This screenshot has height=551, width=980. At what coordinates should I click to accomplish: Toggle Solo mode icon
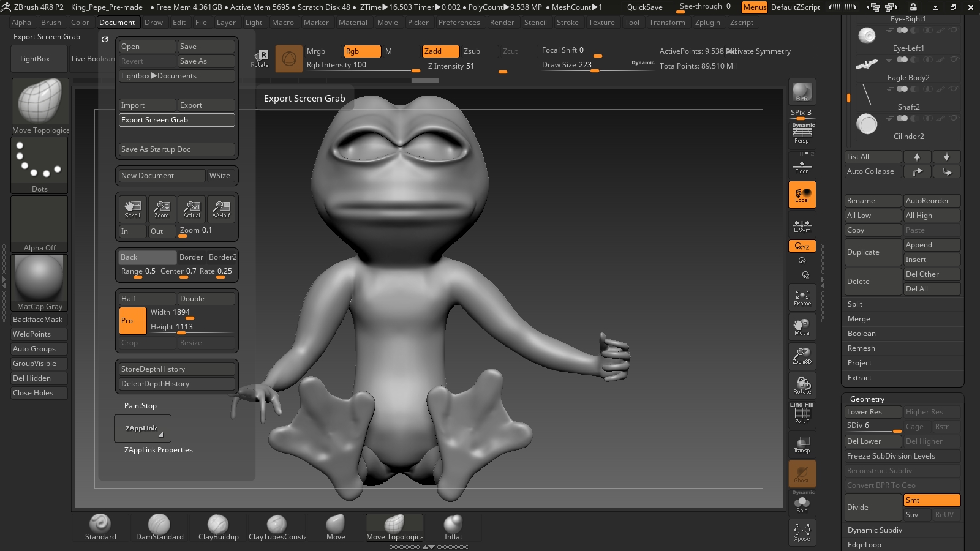coord(802,503)
